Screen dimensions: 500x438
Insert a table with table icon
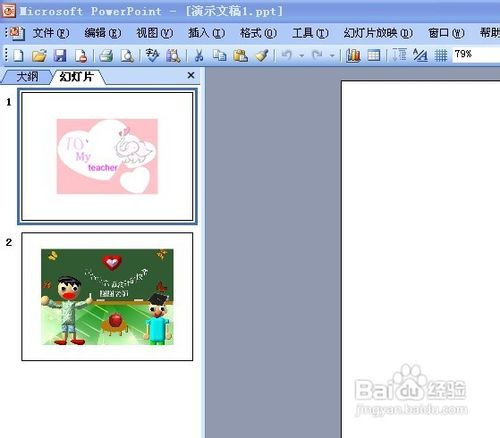374,55
